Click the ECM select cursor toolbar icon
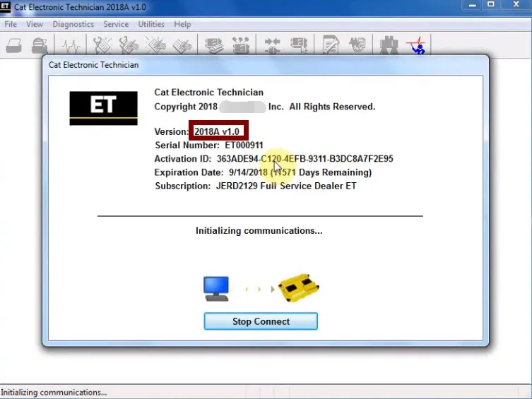Image resolution: width=532 pixels, height=399 pixels. point(299,45)
